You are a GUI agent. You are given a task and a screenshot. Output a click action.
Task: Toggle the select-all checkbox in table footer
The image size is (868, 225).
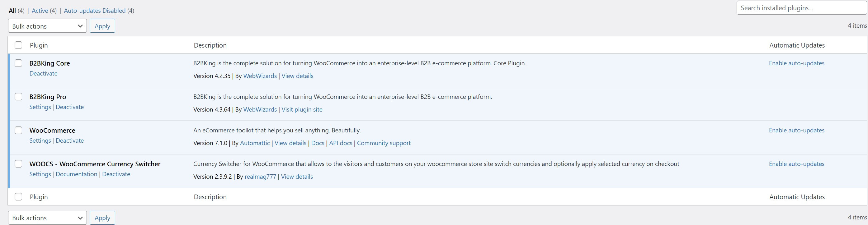coord(19,197)
